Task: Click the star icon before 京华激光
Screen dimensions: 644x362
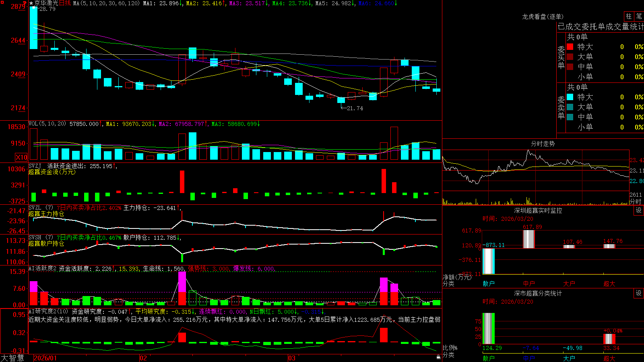Action: [31, 3]
